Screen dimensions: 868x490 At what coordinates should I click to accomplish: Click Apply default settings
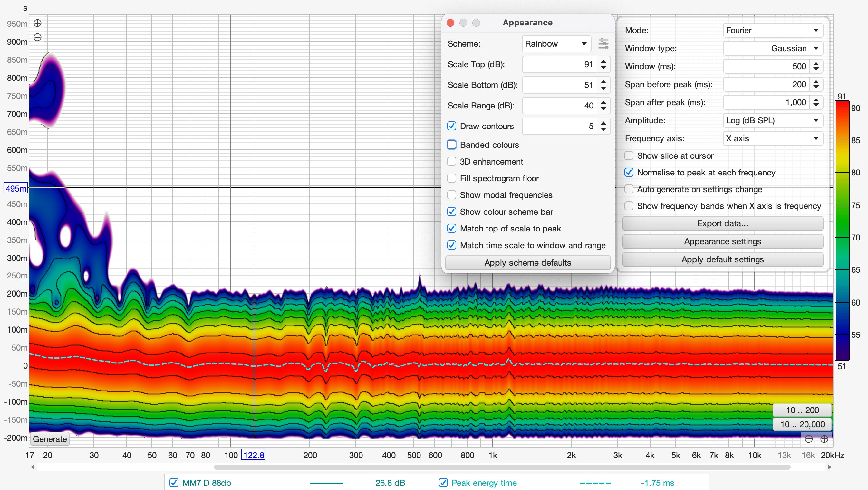pyautogui.click(x=723, y=260)
